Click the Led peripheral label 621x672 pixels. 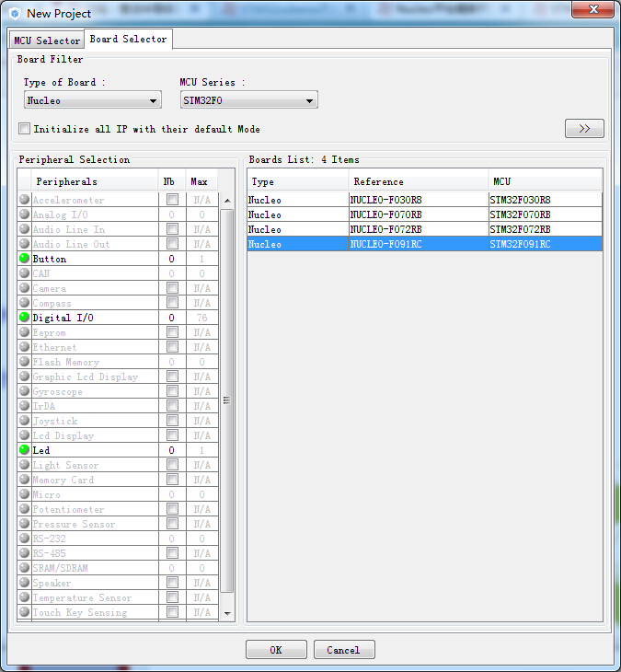coord(41,450)
